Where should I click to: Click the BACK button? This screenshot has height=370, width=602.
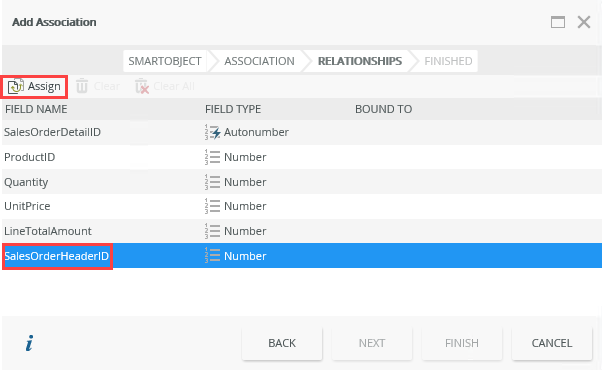(x=282, y=343)
